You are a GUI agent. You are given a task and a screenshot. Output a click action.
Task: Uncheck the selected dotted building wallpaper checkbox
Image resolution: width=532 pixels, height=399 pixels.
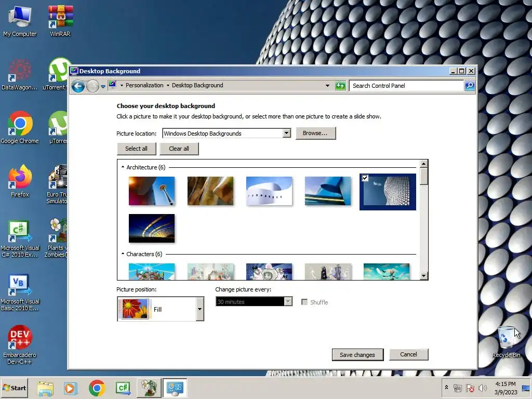(x=365, y=178)
